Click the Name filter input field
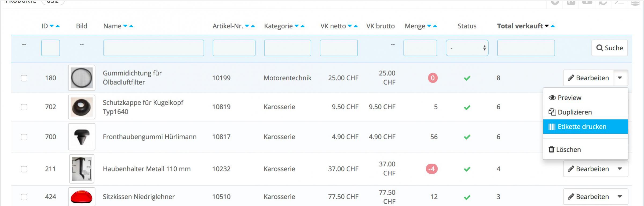Screen dimensions: 644x206 (153, 48)
